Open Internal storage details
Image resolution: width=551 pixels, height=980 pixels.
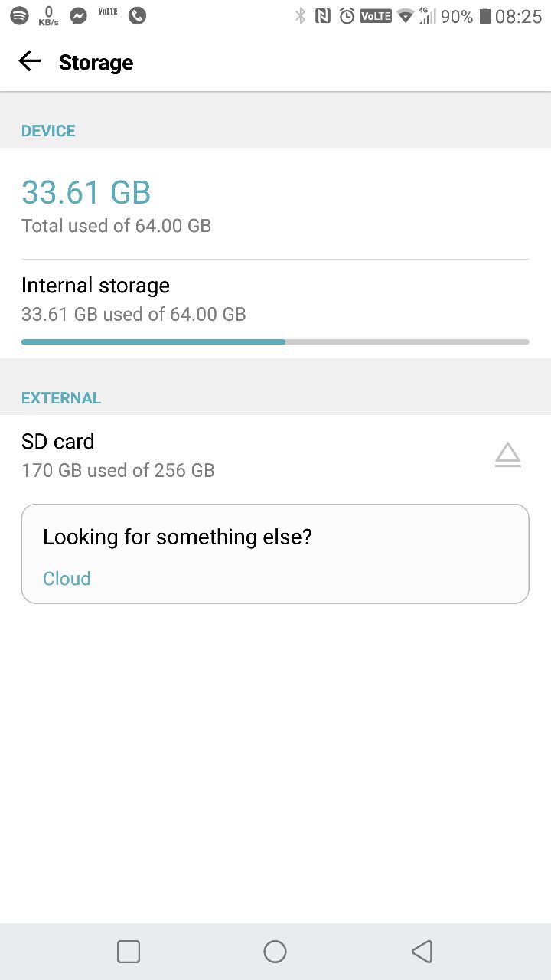click(134, 299)
